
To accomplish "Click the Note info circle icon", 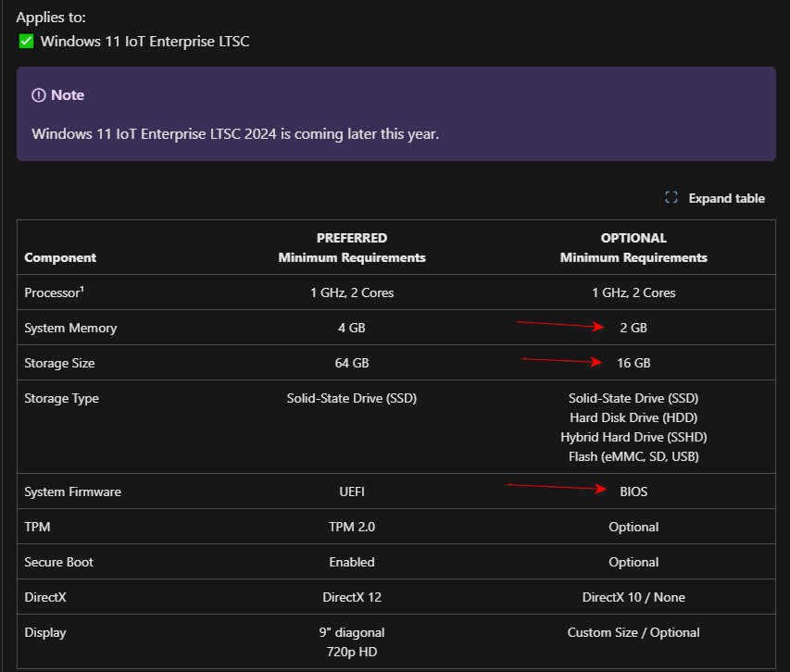I will coord(38,95).
